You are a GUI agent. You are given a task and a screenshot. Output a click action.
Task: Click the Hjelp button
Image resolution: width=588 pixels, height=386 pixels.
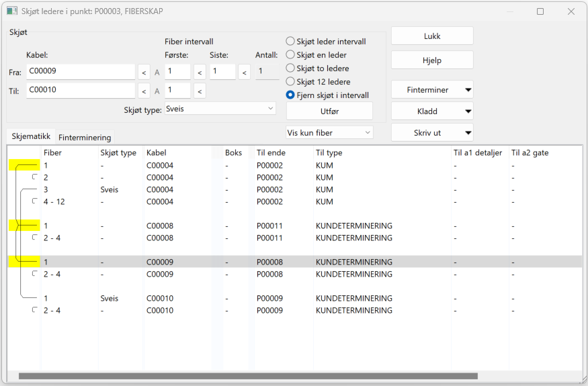coord(432,60)
